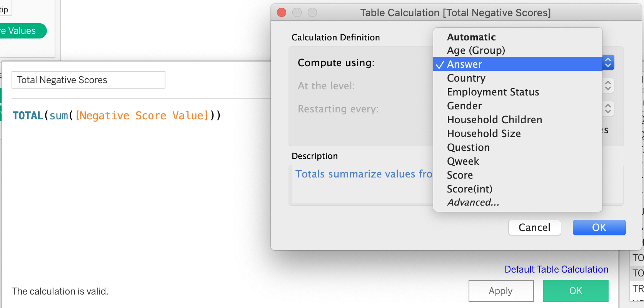Open Default Table Calculation link
Image resolution: width=644 pixels, height=308 pixels.
click(556, 269)
